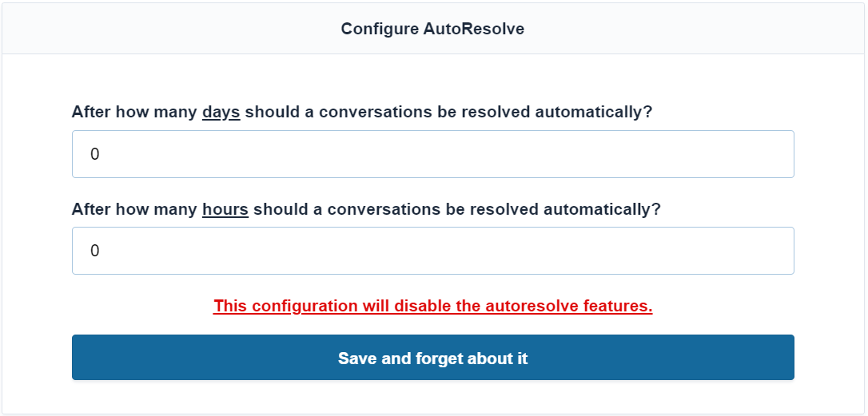Click the 0 value in hours field
868x416 pixels.
94,252
